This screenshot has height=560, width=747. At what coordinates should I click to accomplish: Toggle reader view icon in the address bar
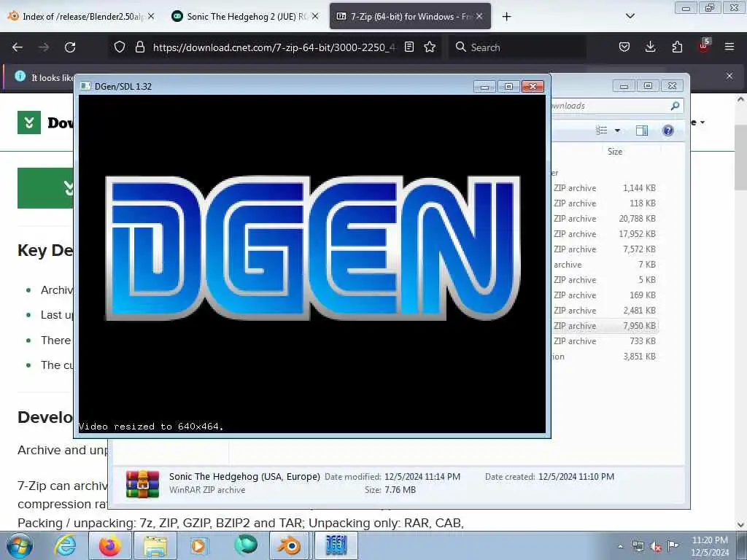pyautogui.click(x=409, y=47)
